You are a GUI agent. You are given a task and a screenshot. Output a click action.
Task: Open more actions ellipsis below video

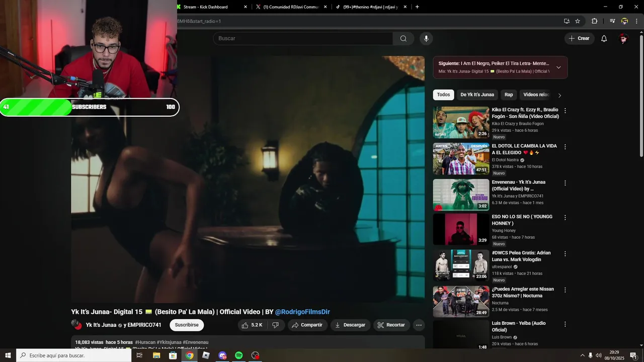point(419,325)
